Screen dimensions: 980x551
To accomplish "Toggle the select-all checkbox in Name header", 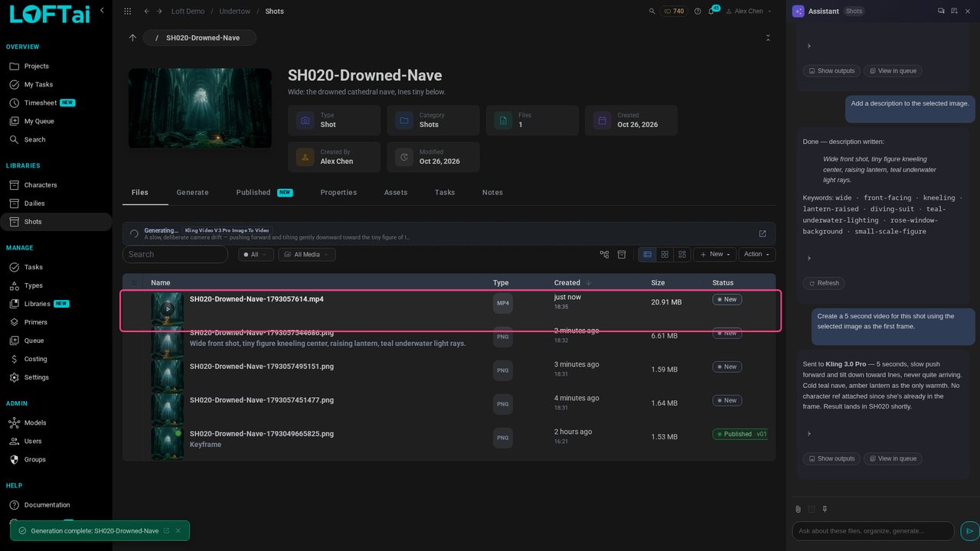I will [x=135, y=282].
